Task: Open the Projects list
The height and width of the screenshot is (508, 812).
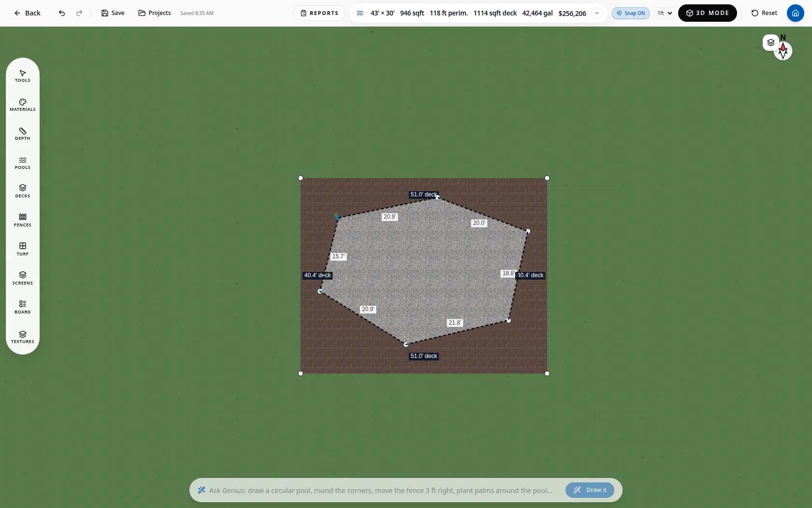Action: [x=155, y=13]
